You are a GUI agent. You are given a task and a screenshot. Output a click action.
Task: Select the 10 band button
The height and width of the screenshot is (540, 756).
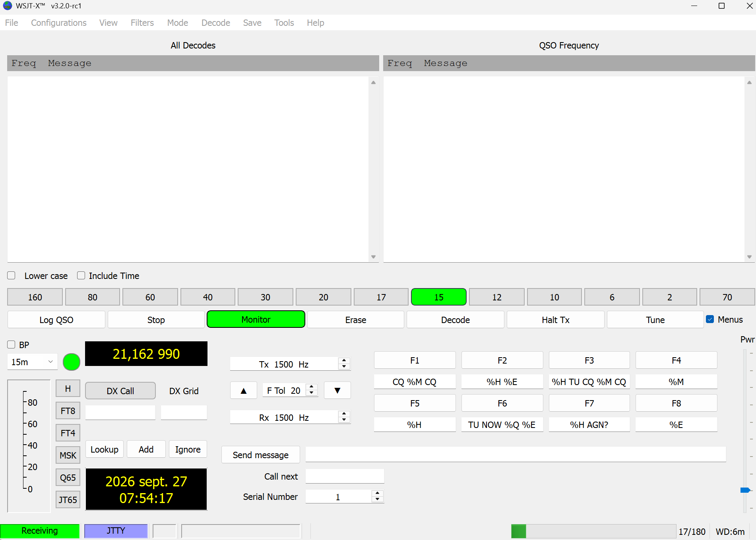(554, 297)
